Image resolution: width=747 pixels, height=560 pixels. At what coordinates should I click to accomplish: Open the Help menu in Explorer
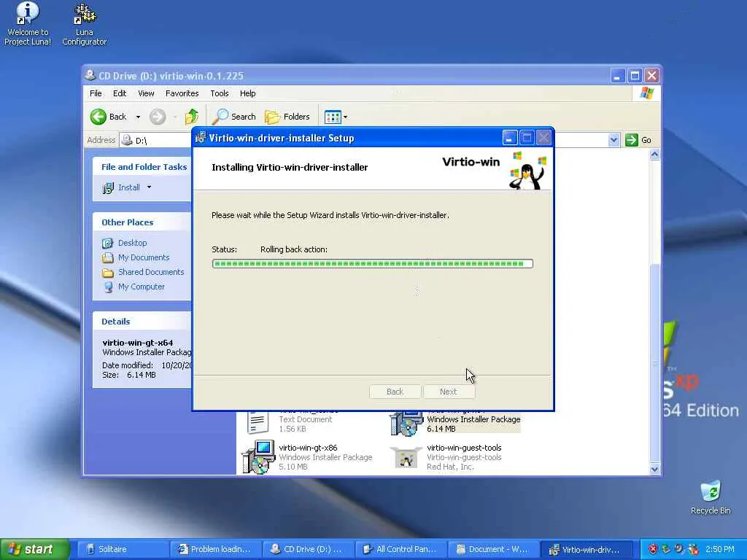(248, 93)
